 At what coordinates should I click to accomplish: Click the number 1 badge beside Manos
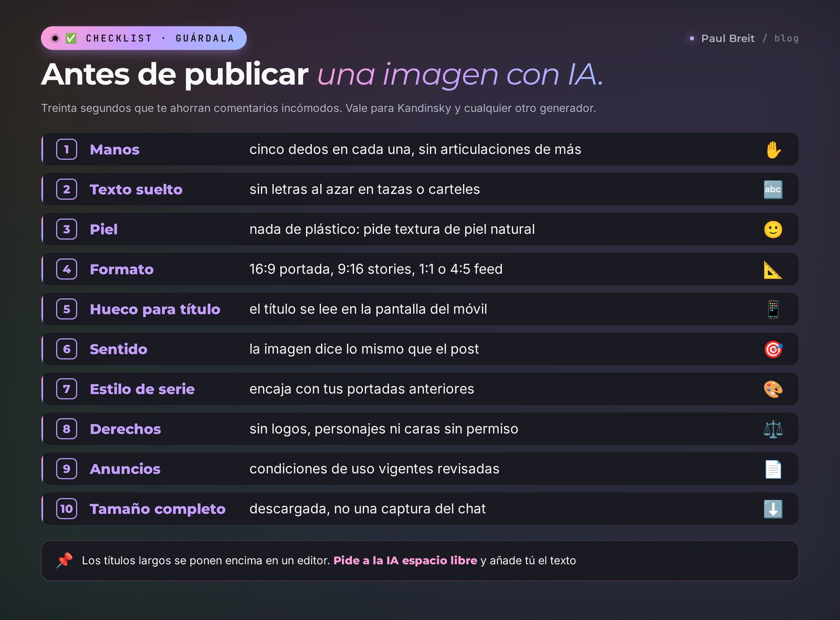click(67, 149)
